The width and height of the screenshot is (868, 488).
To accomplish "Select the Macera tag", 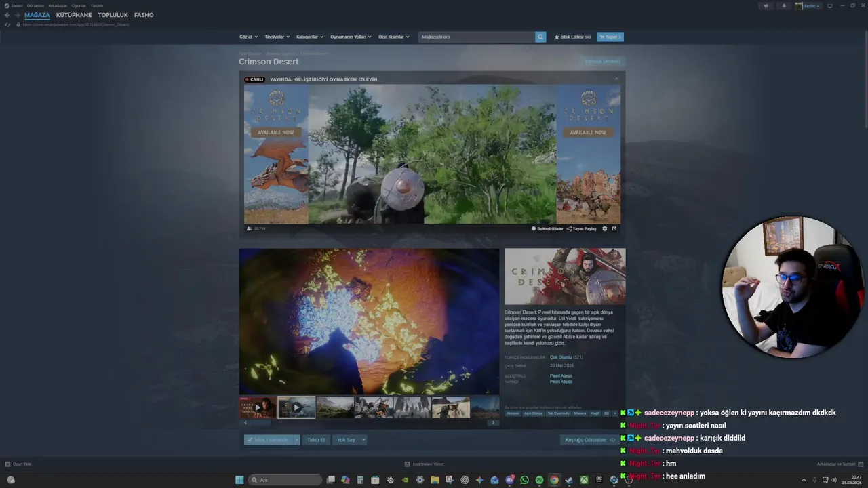I will pos(580,413).
